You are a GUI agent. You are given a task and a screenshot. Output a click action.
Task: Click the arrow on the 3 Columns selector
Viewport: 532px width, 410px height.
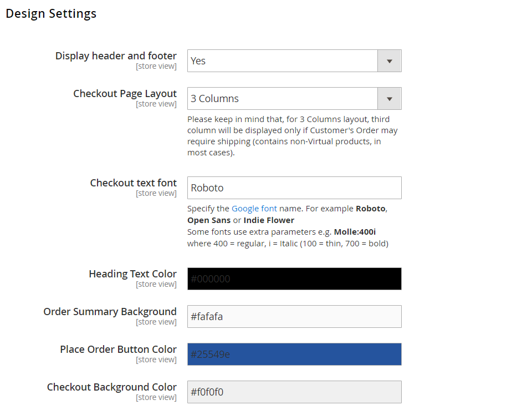390,98
